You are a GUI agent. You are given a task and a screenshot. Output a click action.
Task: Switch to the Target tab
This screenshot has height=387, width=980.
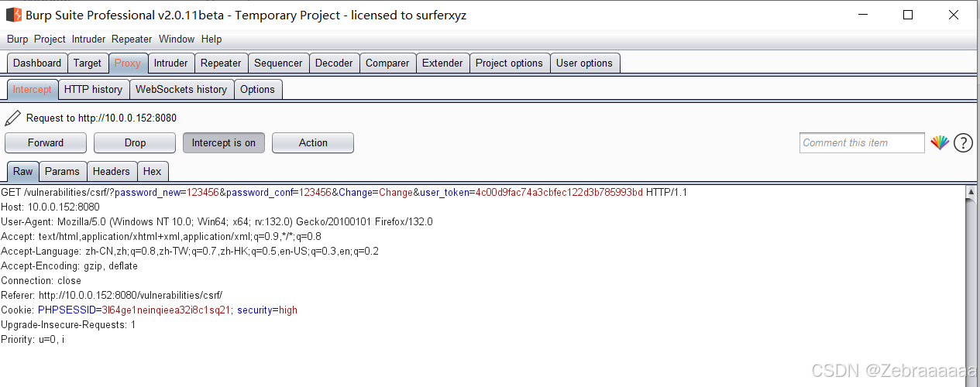click(x=88, y=63)
